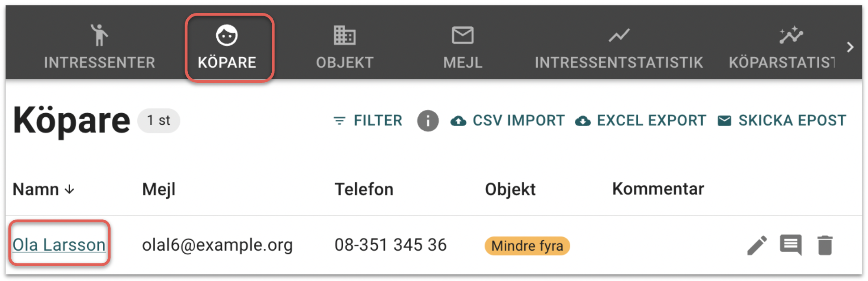Click the yellow Mindre fyra object chip
The height and width of the screenshot is (281, 868).
tap(527, 246)
